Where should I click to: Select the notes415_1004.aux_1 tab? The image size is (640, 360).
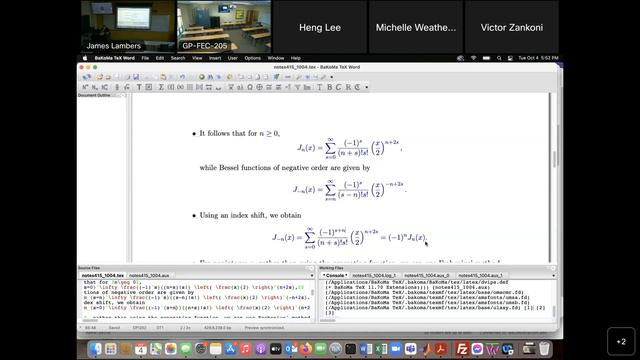coord(480,276)
